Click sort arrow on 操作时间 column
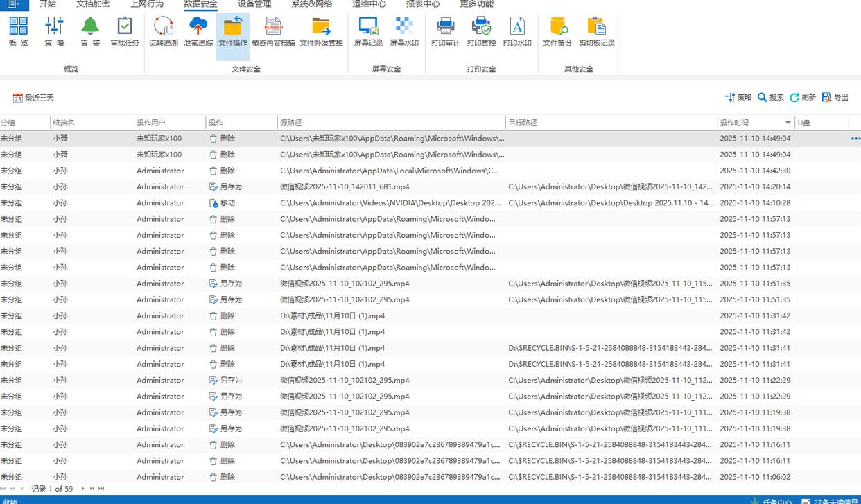This screenshot has width=861, height=504. [788, 123]
